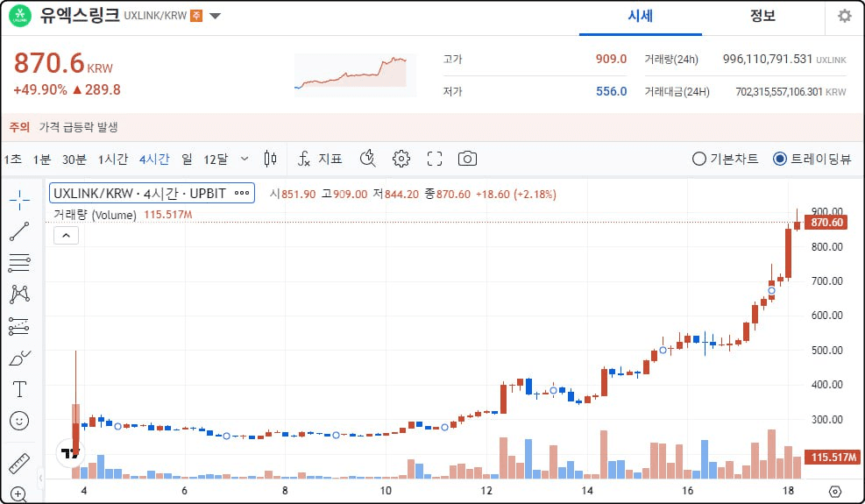
Task: Open the price scale settings icon
Action: pos(835,492)
